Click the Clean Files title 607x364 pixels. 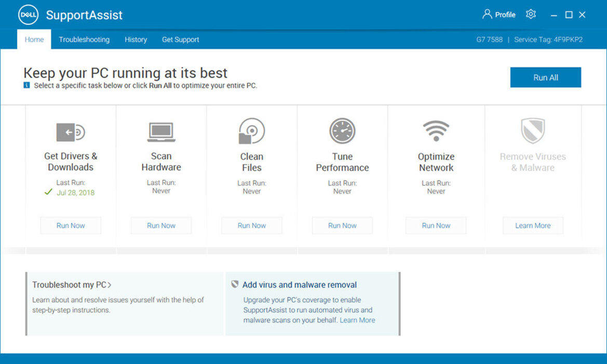click(252, 162)
